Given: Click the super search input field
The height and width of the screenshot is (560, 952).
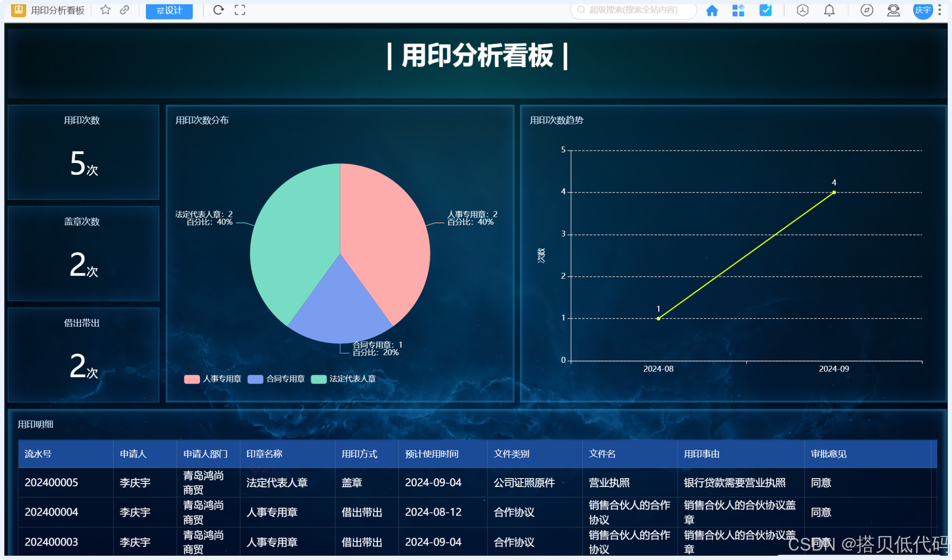Looking at the screenshot, I should (x=633, y=10).
